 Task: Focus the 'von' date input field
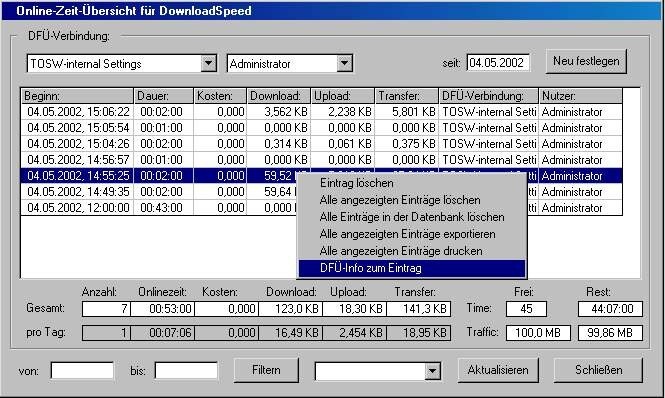click(x=82, y=370)
